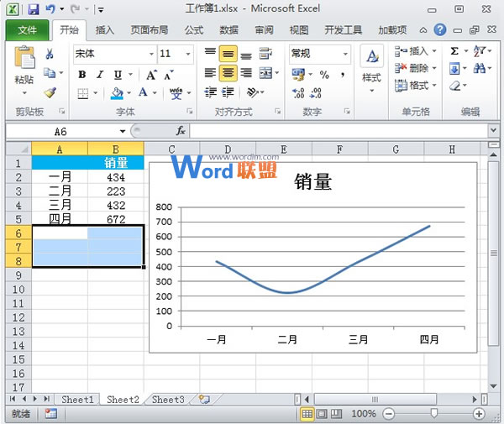Switch to Sheet1 worksheet tab
Image resolution: width=504 pixels, height=424 pixels.
point(77,400)
